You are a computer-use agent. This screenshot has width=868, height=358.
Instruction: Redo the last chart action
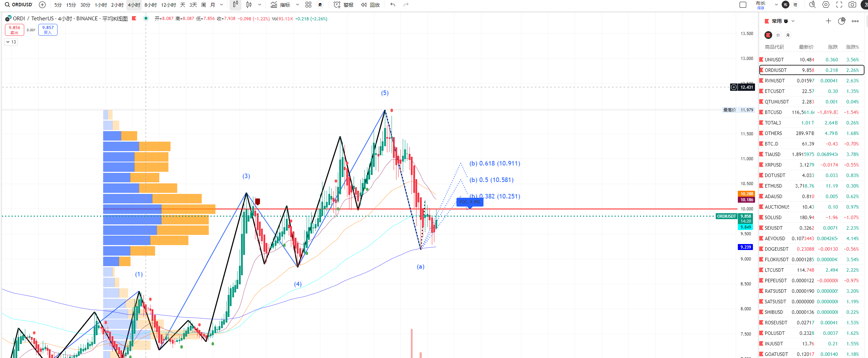pos(406,5)
